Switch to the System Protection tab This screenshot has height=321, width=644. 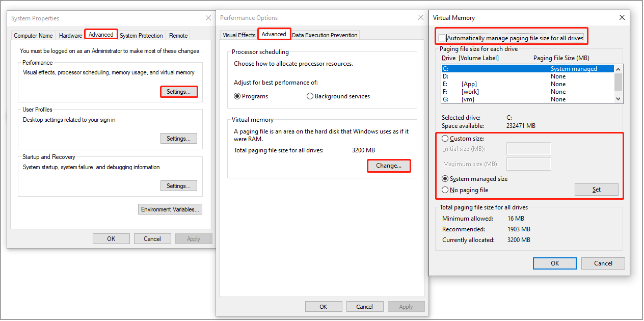pyautogui.click(x=141, y=35)
